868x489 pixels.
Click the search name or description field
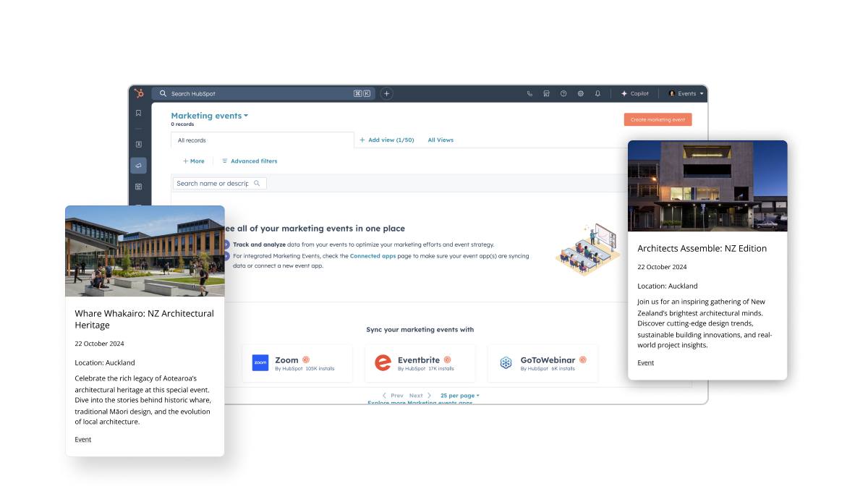click(217, 183)
